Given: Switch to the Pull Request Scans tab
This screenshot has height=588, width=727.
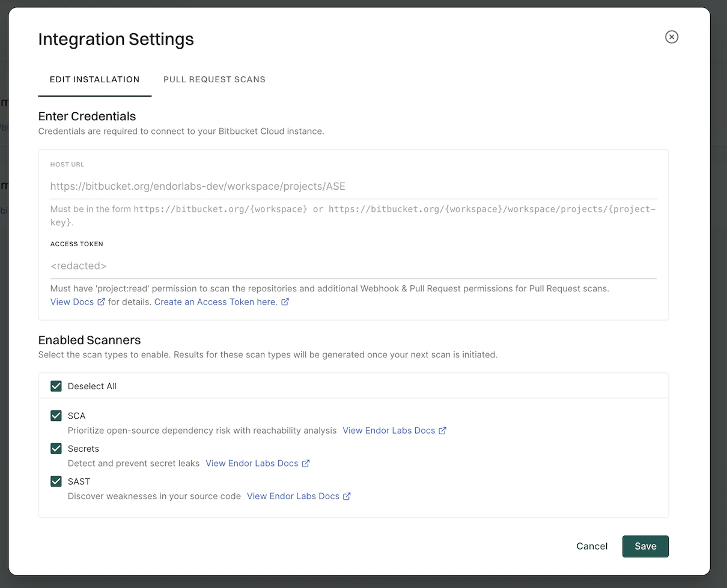Looking at the screenshot, I should pos(214,79).
